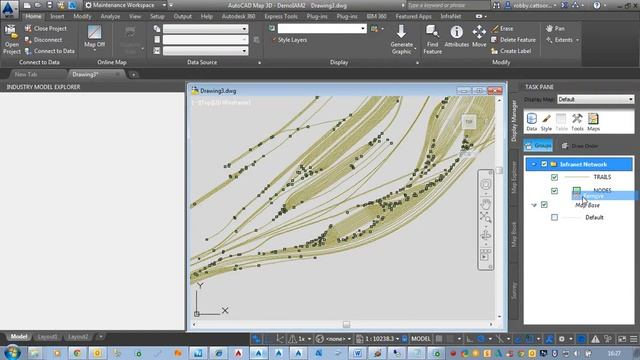This screenshot has height=360, width=640.
Task: Click the Windows Start button
Action: tap(11, 353)
